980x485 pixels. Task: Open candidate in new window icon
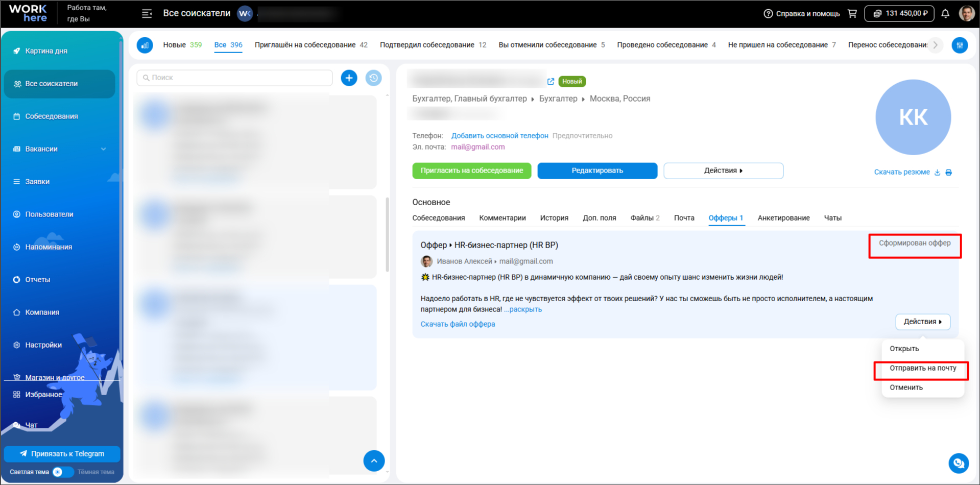(x=551, y=82)
